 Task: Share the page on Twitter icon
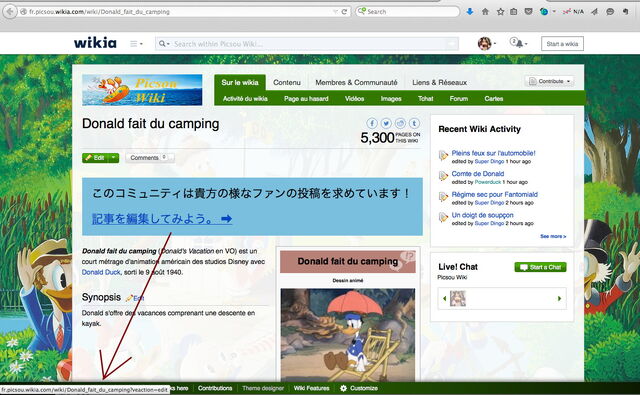pyautogui.click(x=386, y=123)
